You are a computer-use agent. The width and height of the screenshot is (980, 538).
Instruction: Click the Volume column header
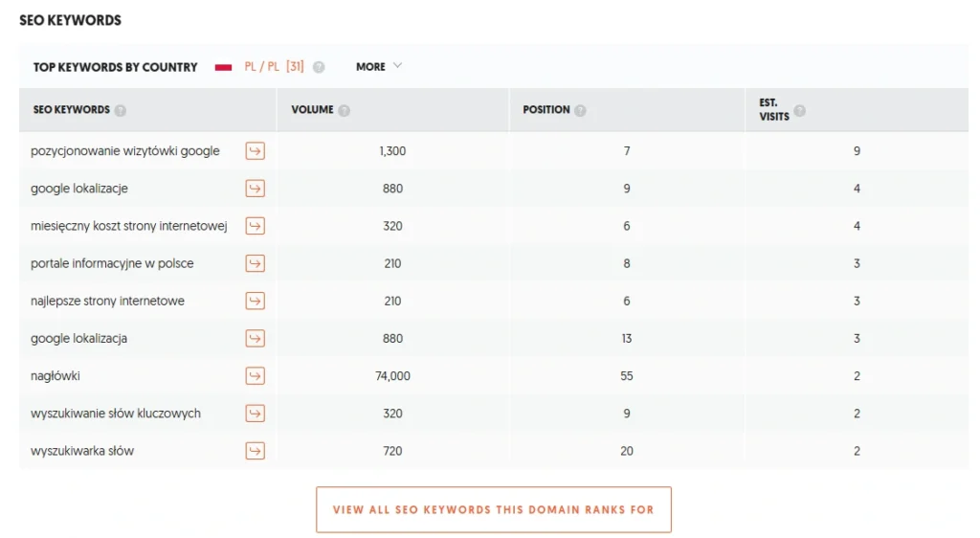pyautogui.click(x=312, y=110)
